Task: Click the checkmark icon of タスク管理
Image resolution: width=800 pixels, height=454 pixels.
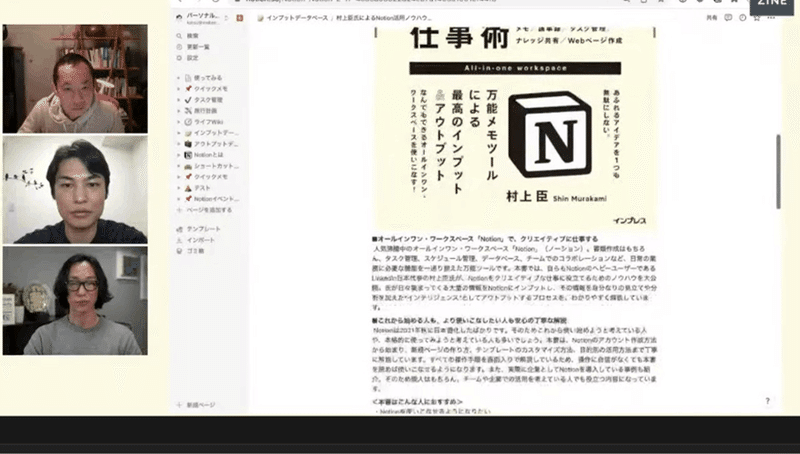Action: 188,100
